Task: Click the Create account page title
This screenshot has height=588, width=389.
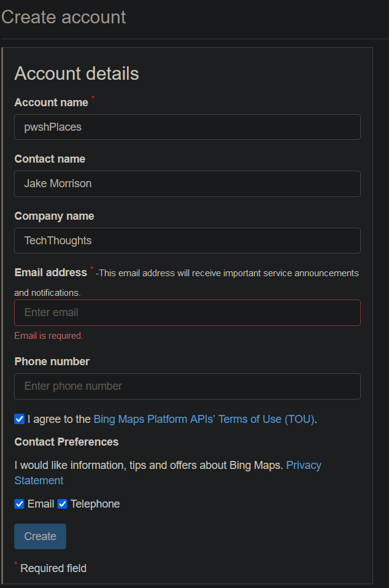Action: pos(64,17)
